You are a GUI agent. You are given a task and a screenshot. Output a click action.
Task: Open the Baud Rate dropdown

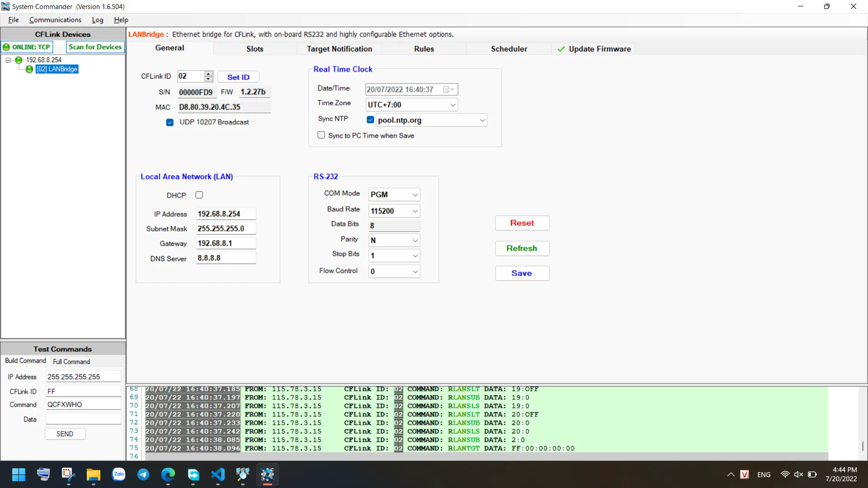(415, 211)
